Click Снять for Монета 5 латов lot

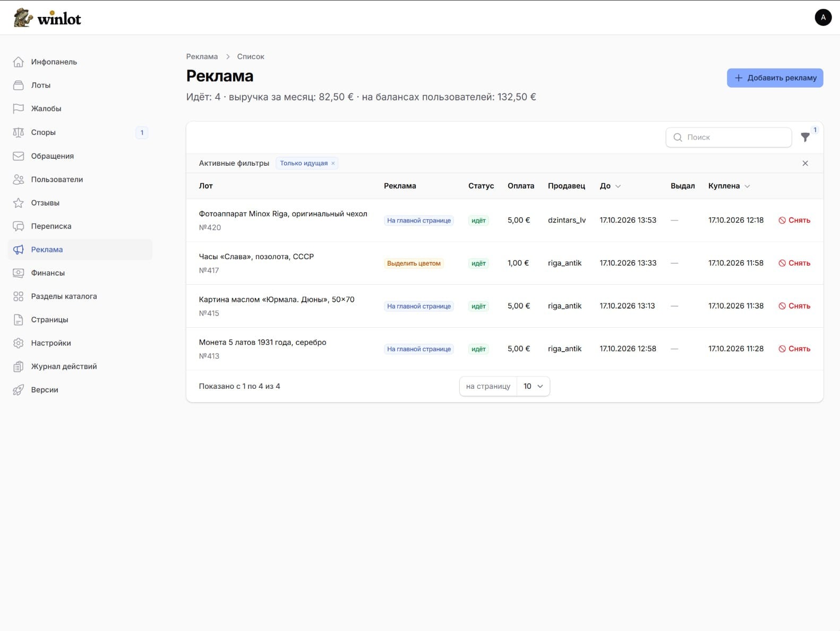(x=794, y=348)
